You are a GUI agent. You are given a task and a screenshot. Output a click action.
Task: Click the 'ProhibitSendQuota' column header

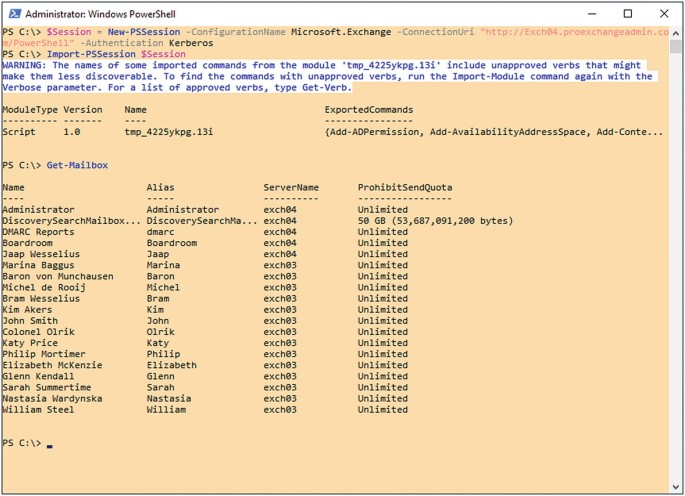(405, 187)
